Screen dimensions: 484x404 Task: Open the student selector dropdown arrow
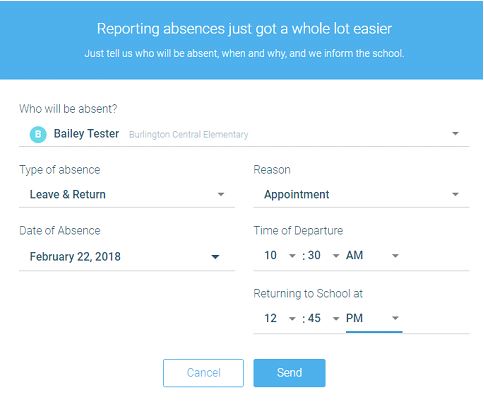(455, 134)
